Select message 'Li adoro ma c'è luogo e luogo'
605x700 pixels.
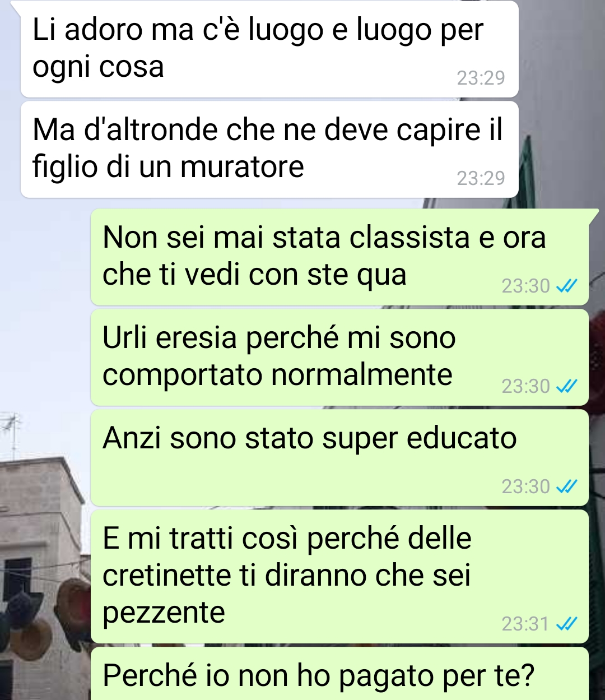point(269,49)
